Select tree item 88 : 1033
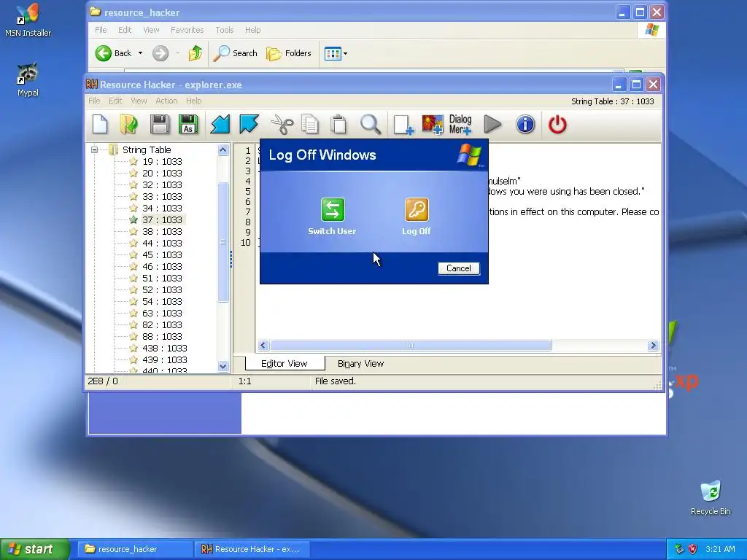 pos(162,337)
